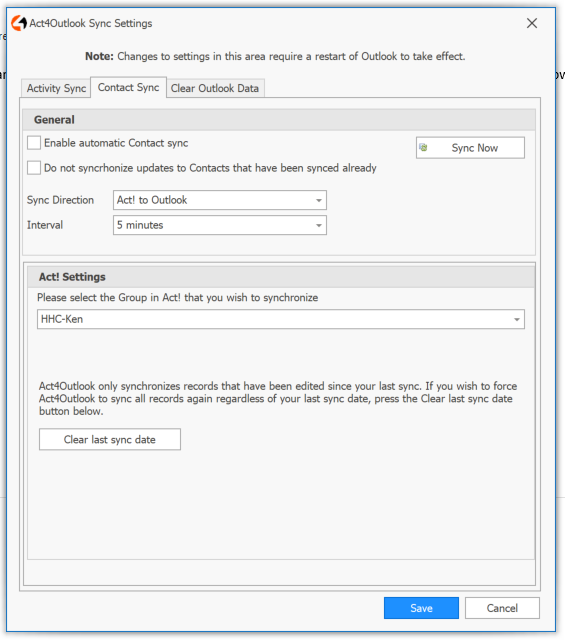
Task: Click the 'Act4Outlook only synchronizes records' paragraph
Action: pyautogui.click(x=278, y=399)
